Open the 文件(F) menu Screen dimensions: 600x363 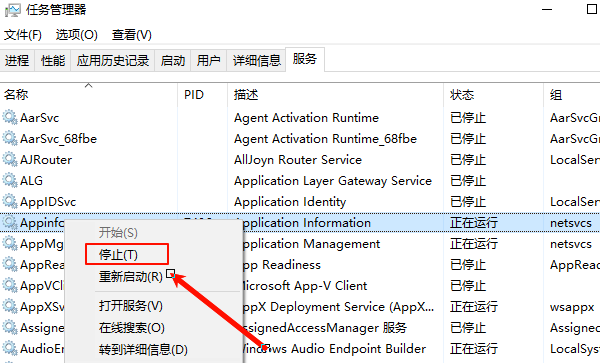point(23,35)
